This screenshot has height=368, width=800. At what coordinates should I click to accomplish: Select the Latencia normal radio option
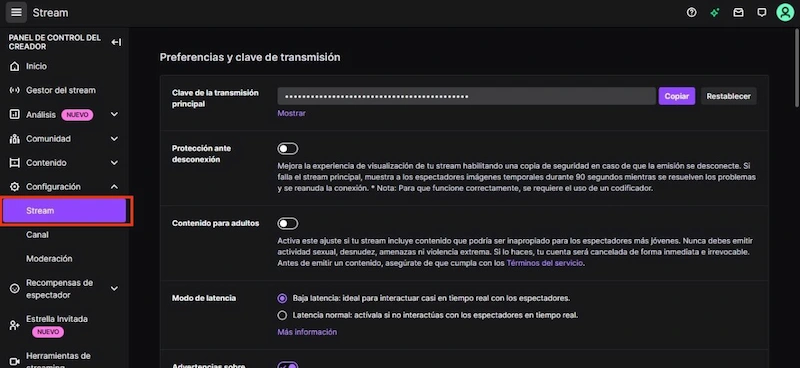point(282,315)
